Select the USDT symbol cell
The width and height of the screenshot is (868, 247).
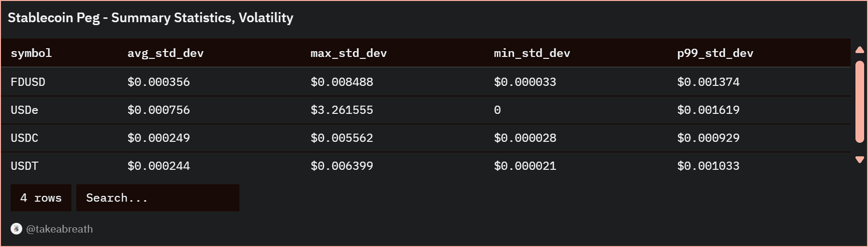pos(25,166)
